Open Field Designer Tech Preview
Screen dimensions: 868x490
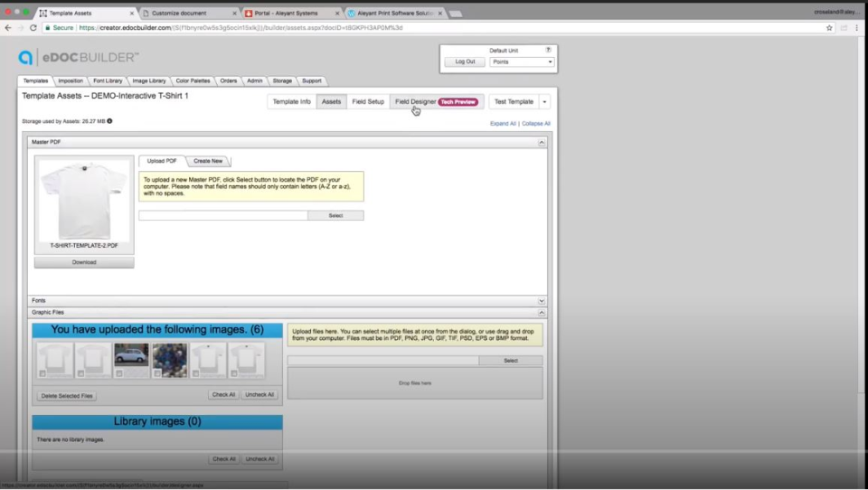(437, 102)
